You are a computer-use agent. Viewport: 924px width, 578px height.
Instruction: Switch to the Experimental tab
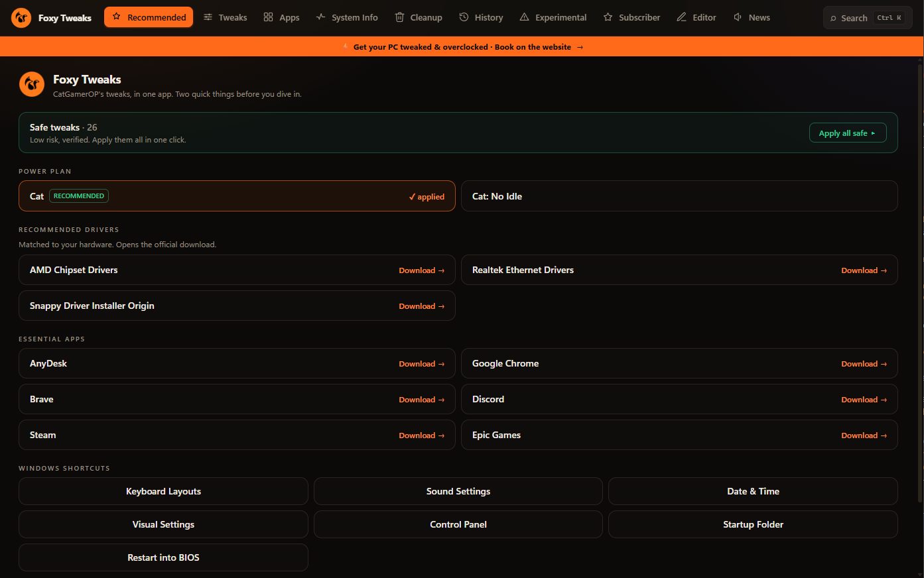[553, 17]
